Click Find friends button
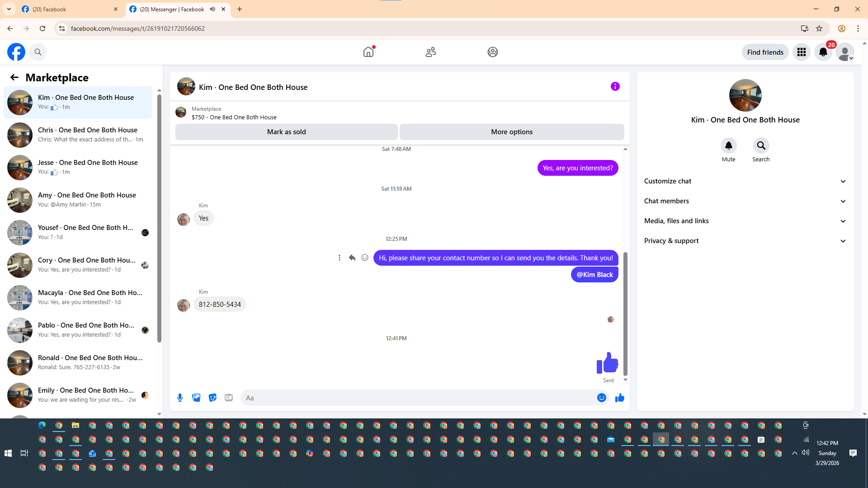Viewport: 868px width, 488px height. pyautogui.click(x=765, y=52)
